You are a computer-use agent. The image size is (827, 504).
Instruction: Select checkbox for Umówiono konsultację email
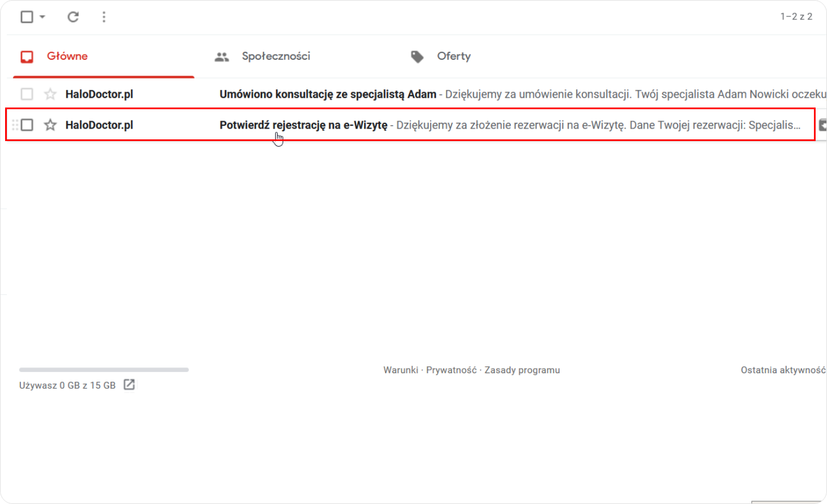27,94
